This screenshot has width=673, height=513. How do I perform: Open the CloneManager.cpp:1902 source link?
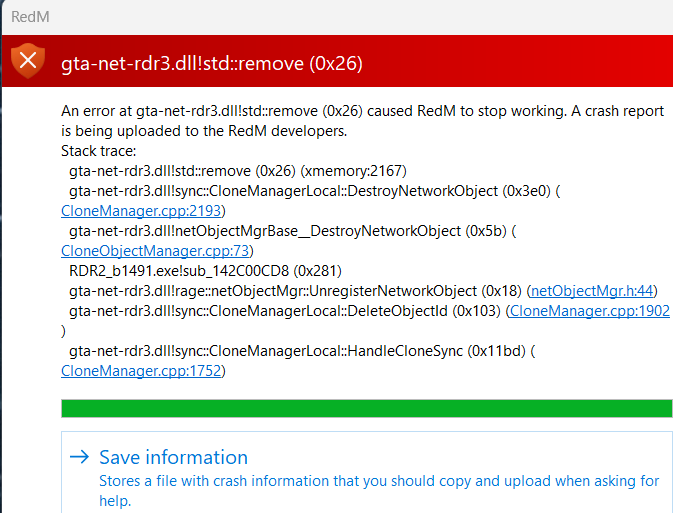point(589,311)
